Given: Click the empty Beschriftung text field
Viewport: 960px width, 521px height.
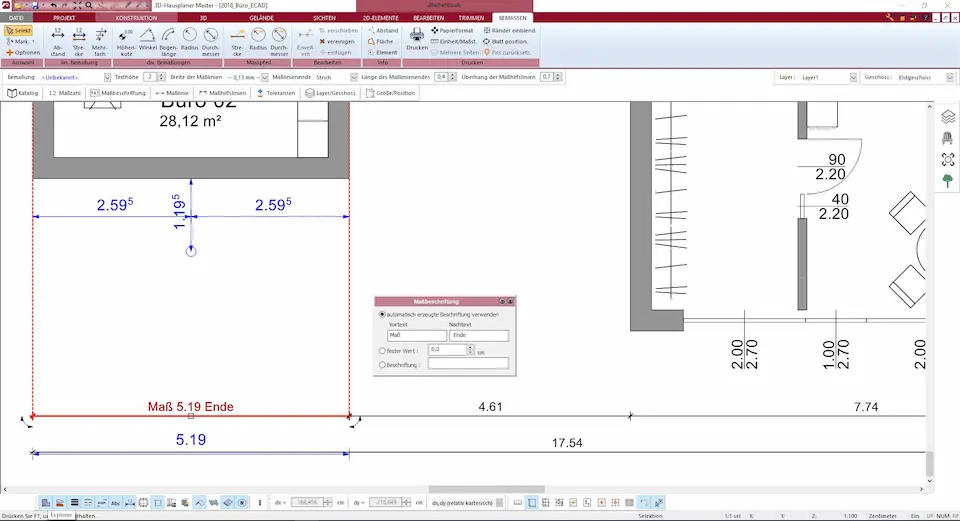Looking at the screenshot, I should (468, 364).
